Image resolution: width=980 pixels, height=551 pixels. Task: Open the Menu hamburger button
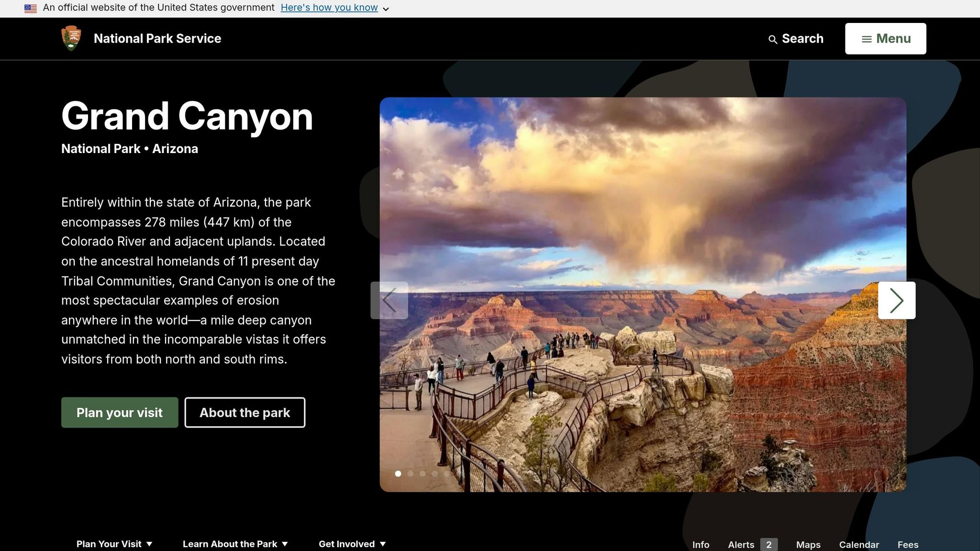pyautogui.click(x=885, y=39)
